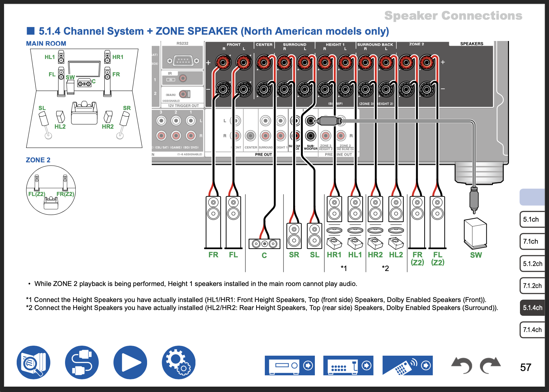Go forward with the redo arrow

pyautogui.click(x=490, y=366)
